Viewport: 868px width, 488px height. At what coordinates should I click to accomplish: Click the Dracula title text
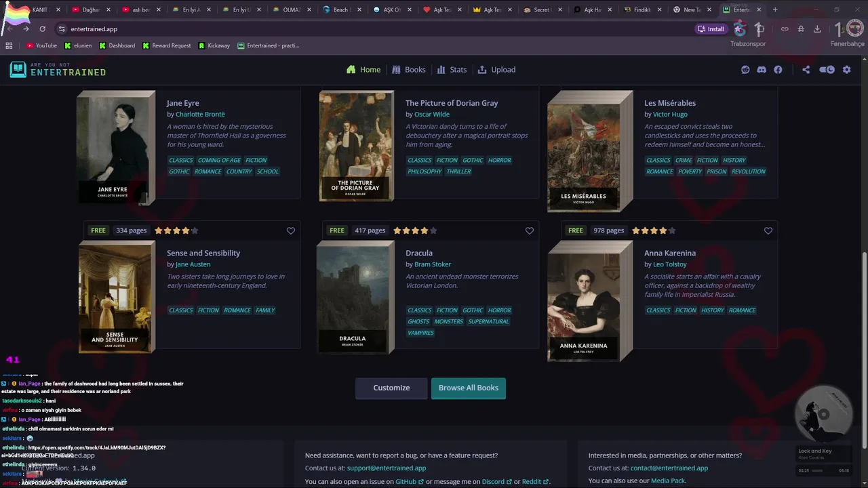(x=419, y=253)
